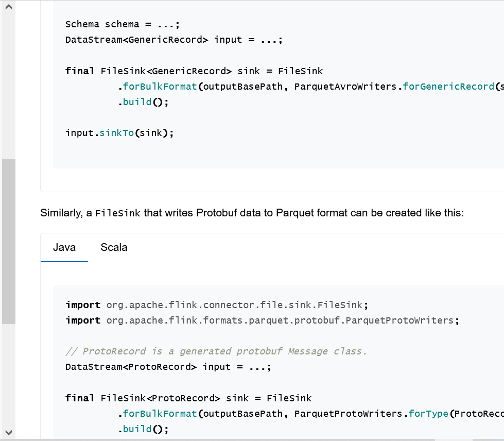
Task: Select the Java tab
Action: 64,247
